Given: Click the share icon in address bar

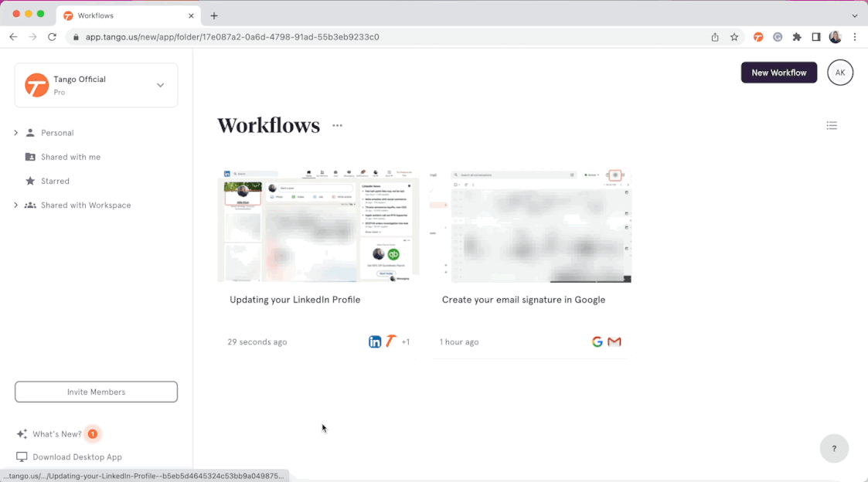Looking at the screenshot, I should click(715, 37).
